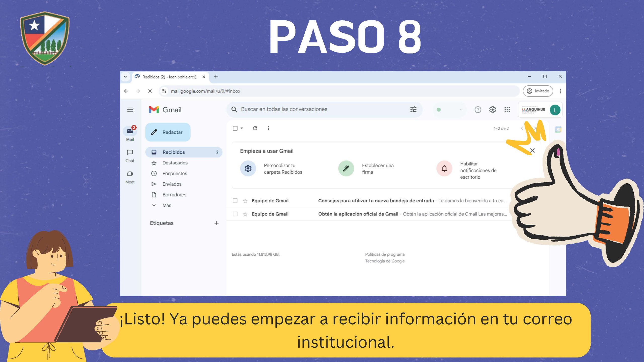Image resolution: width=644 pixels, height=362 pixels.
Task: Click the checkbox next to second Gmail email
Action: (x=235, y=214)
